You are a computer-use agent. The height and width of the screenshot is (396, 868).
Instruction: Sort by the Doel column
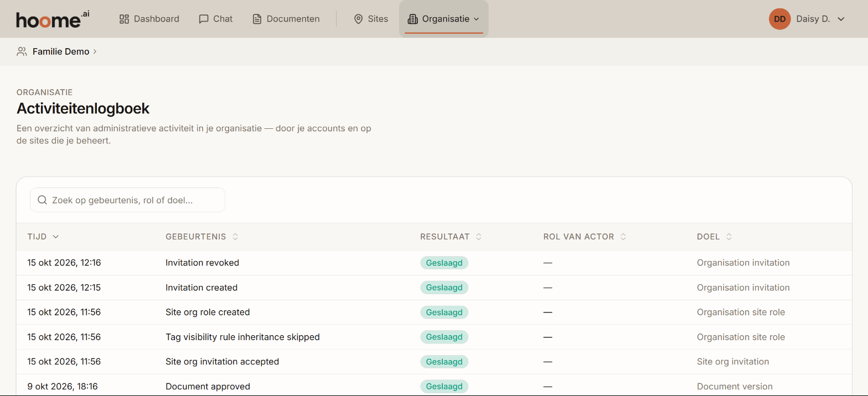pos(715,237)
